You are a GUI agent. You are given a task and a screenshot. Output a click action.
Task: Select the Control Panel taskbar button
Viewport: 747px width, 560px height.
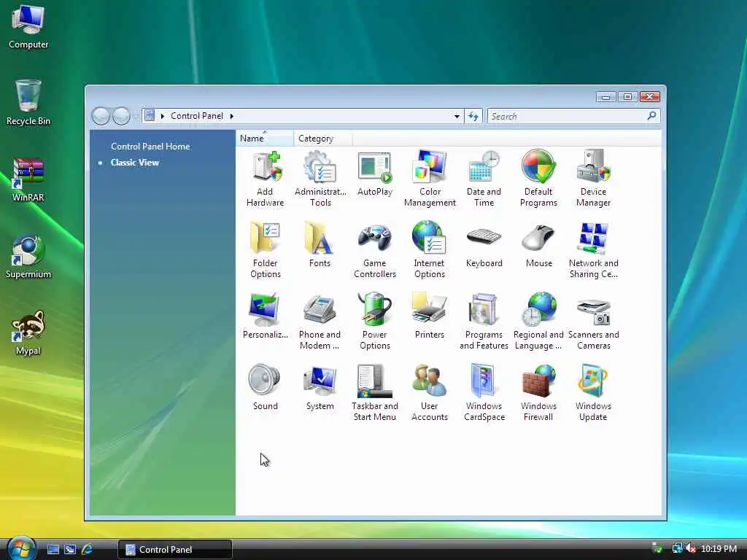(x=175, y=550)
